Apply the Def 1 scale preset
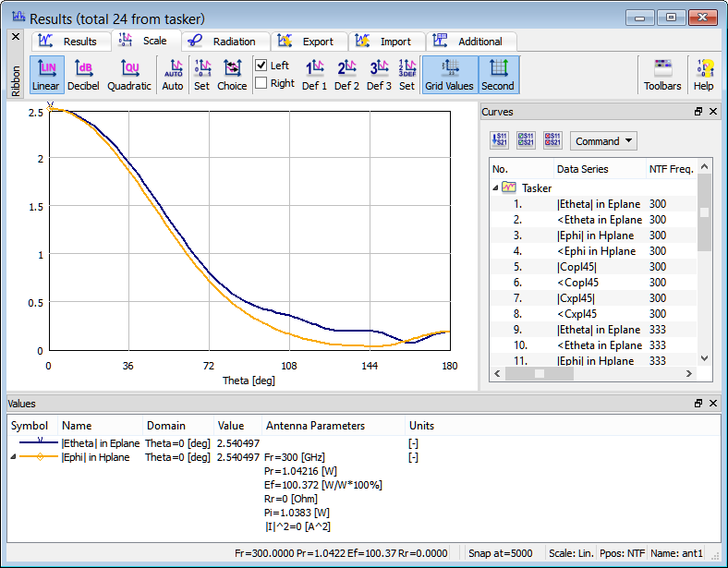This screenshot has width=728, height=568. pyautogui.click(x=315, y=75)
